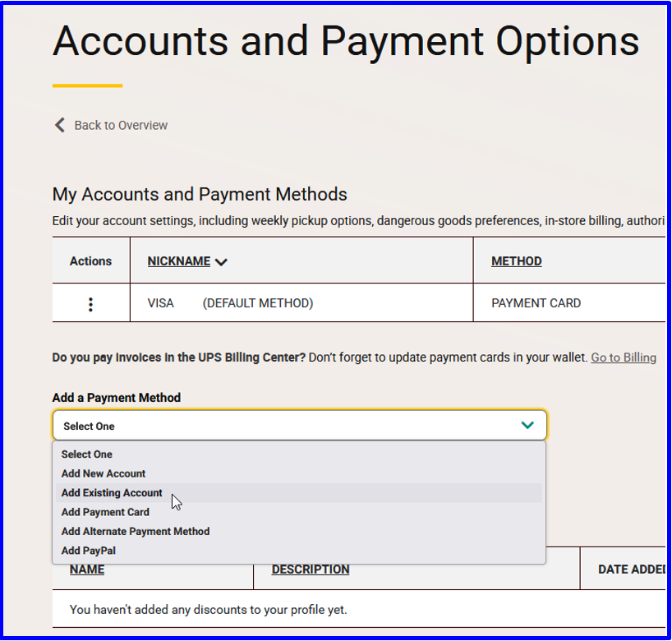Choose Add PayPal from dropdown list
This screenshot has width=672, height=641.
(x=89, y=551)
